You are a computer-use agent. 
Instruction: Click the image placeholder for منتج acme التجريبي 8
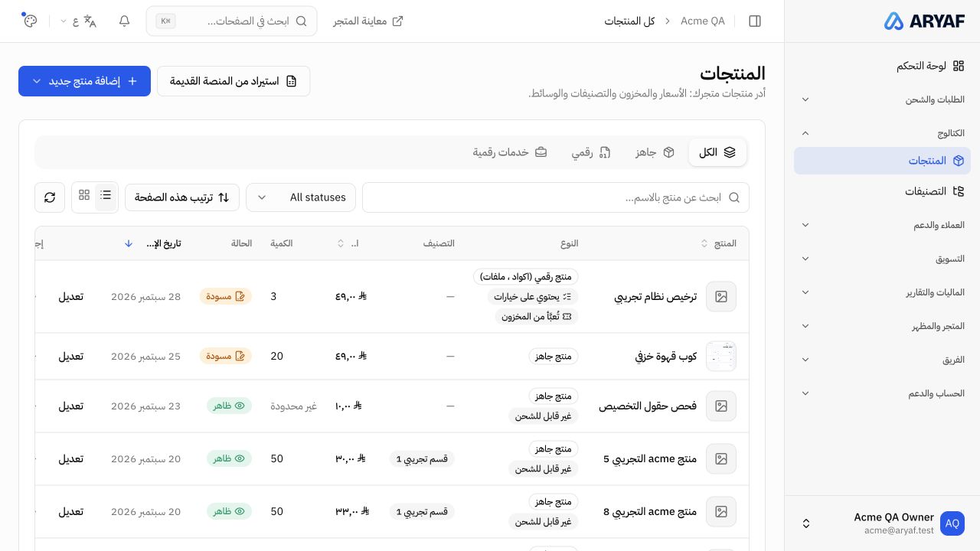[721, 511]
